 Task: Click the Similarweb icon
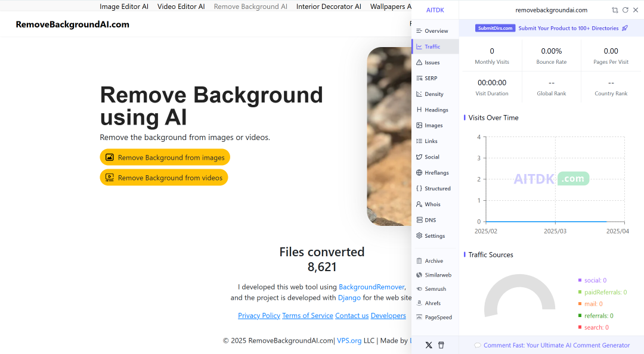click(419, 275)
